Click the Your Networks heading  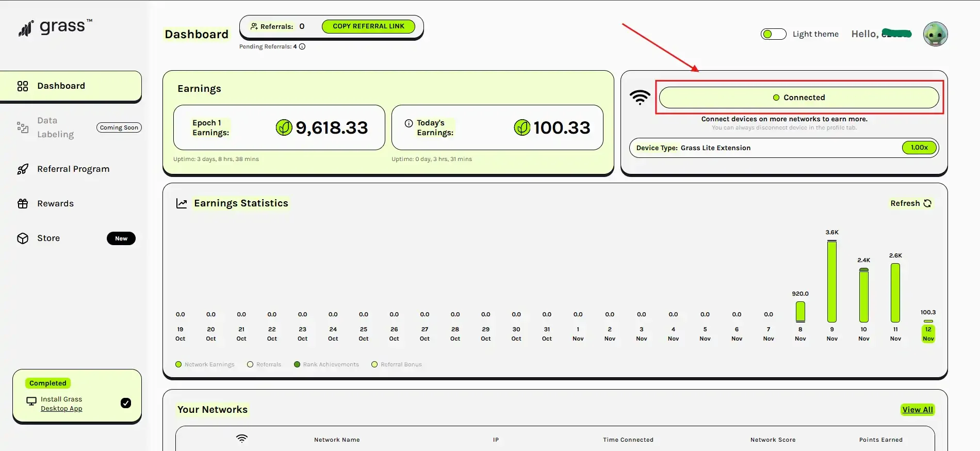click(x=213, y=410)
